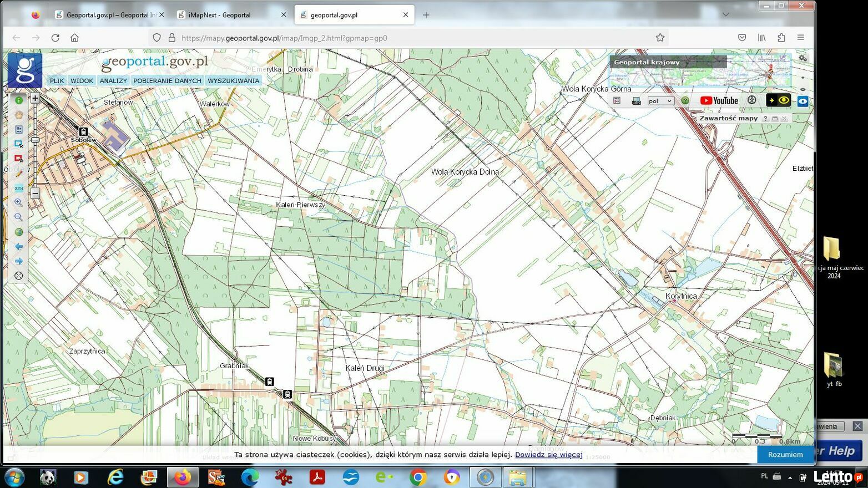Open Google Chrome from the taskbar
The height and width of the screenshot is (488, 868).
point(418,477)
